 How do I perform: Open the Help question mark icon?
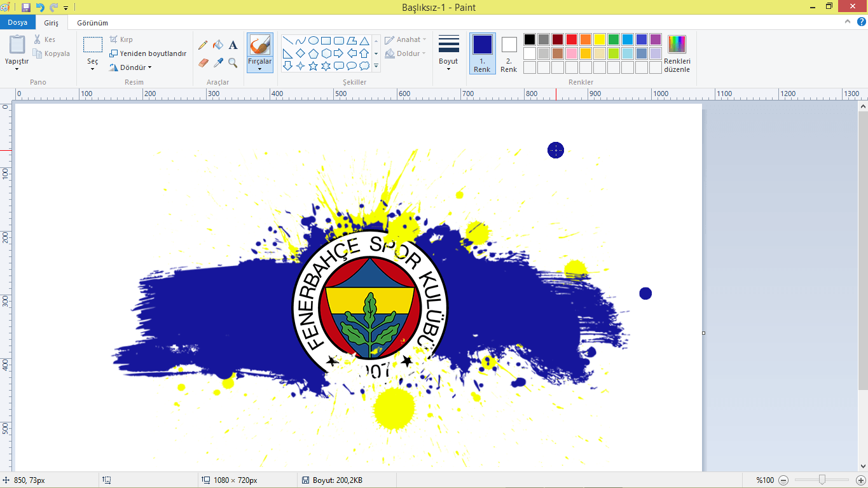point(861,22)
